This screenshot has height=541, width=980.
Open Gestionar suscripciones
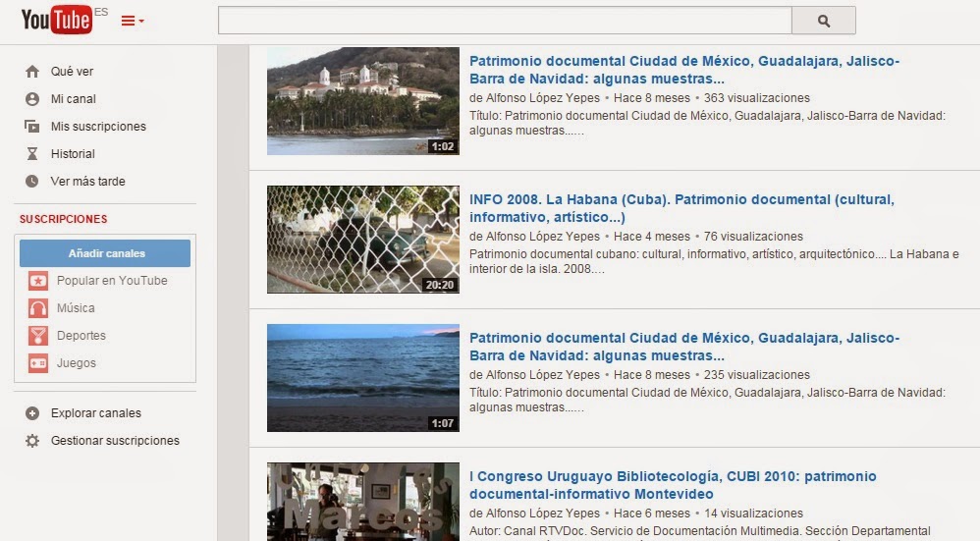115,441
